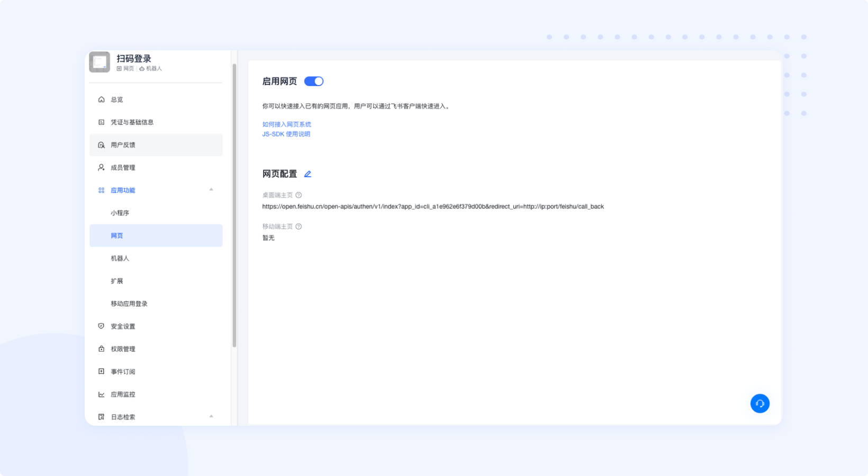The width and height of the screenshot is (868, 476).
Task: Click the 应用监控 chart icon
Action: pyautogui.click(x=101, y=395)
